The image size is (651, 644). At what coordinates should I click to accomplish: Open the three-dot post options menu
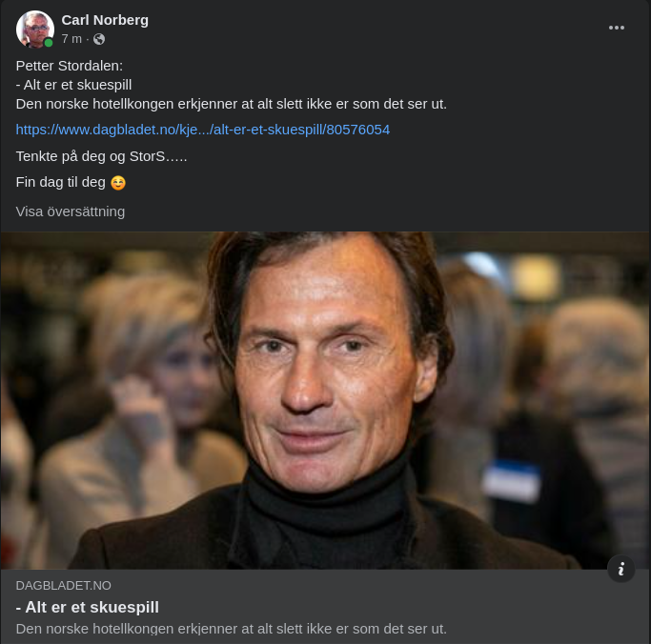coord(617,28)
